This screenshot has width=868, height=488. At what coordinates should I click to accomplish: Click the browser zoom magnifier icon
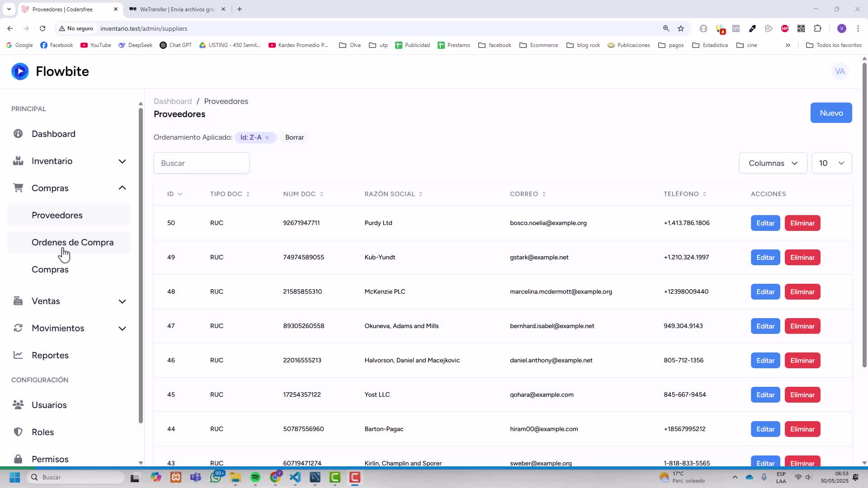pos(666,28)
